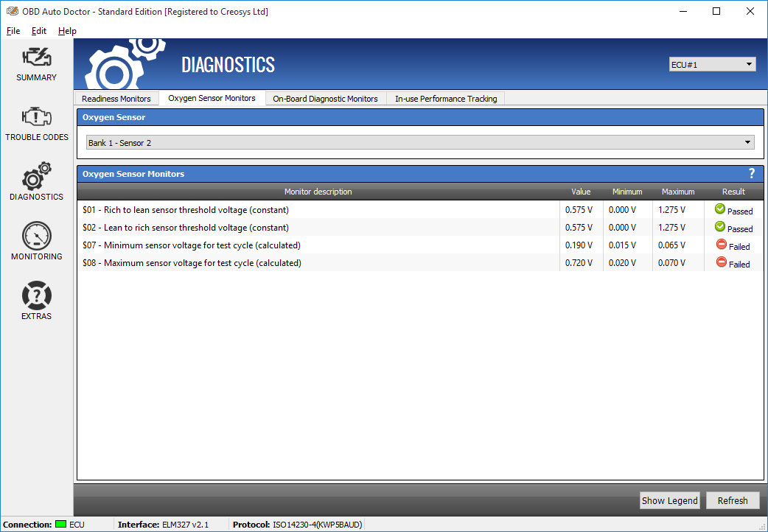Image resolution: width=768 pixels, height=532 pixels.
Task: Click the green Passed icon for $01
Action: tap(720, 209)
